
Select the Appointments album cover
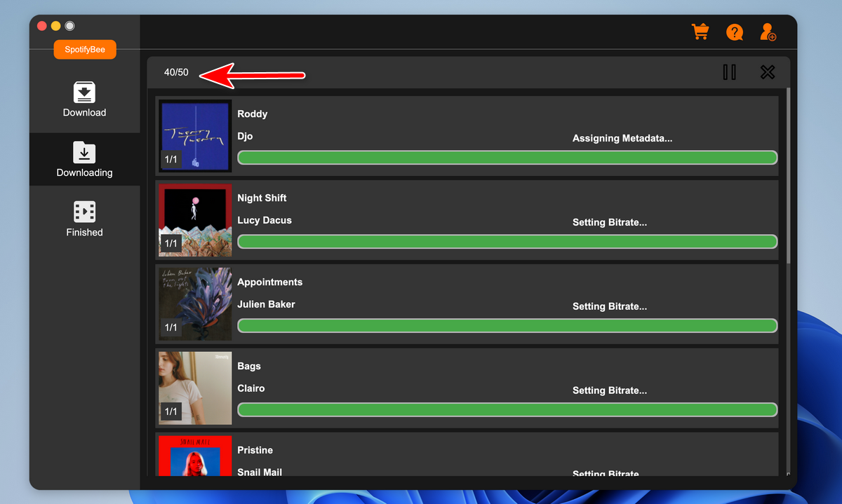click(195, 304)
